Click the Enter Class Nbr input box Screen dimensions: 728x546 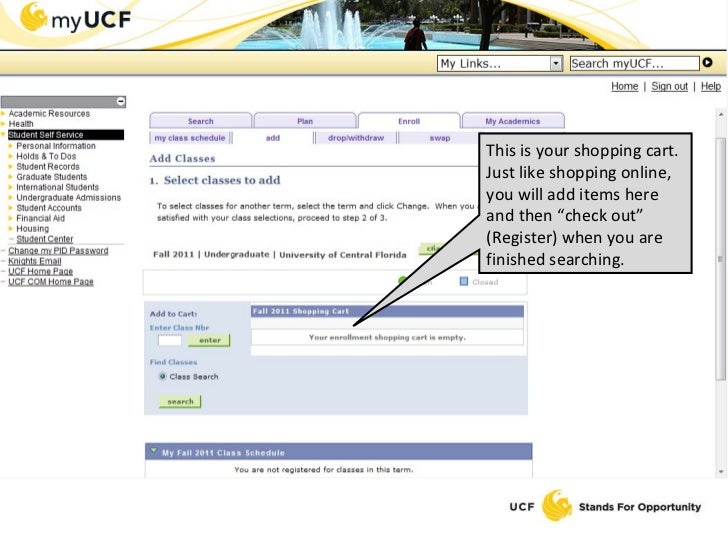170,340
